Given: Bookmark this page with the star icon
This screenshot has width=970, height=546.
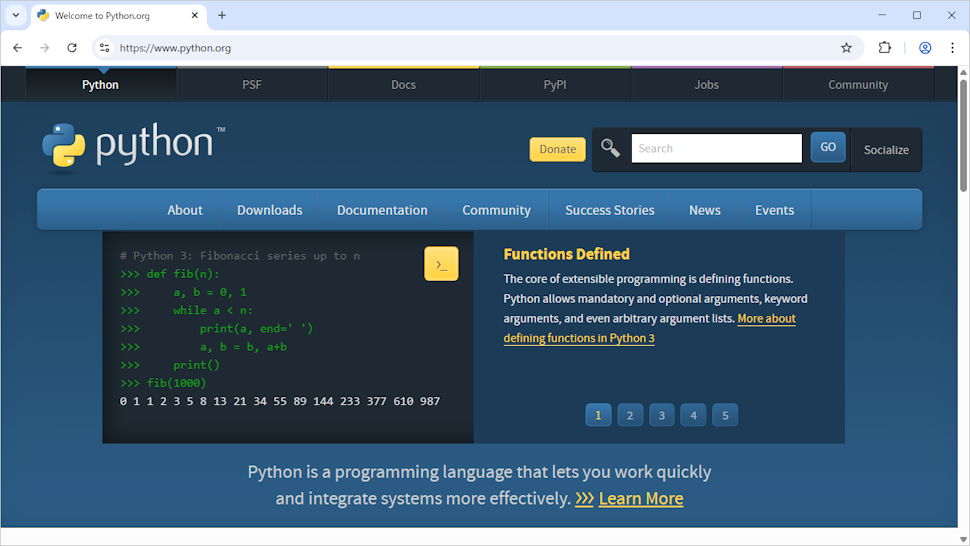Looking at the screenshot, I should click(846, 48).
